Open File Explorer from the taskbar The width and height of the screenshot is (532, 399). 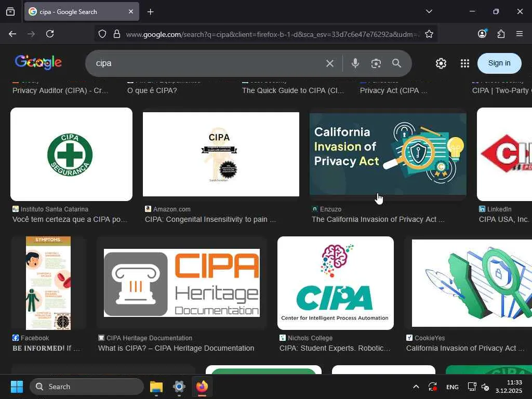point(156,387)
